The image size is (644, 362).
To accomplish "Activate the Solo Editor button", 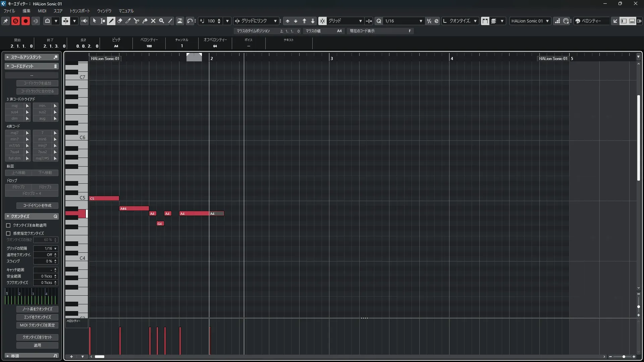I will point(15,21).
